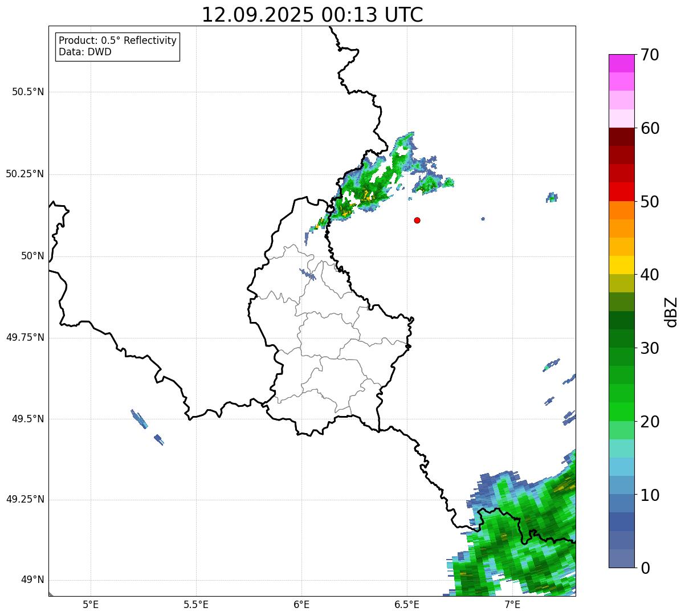The height and width of the screenshot is (616, 685).
Task: Click colorbar tick label '40'
Action: click(650, 275)
